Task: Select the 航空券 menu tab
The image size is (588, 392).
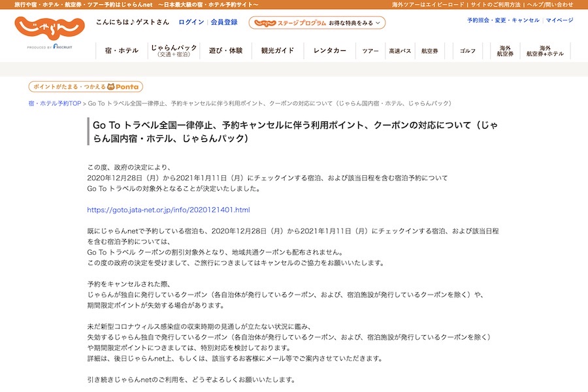Action: click(x=430, y=51)
